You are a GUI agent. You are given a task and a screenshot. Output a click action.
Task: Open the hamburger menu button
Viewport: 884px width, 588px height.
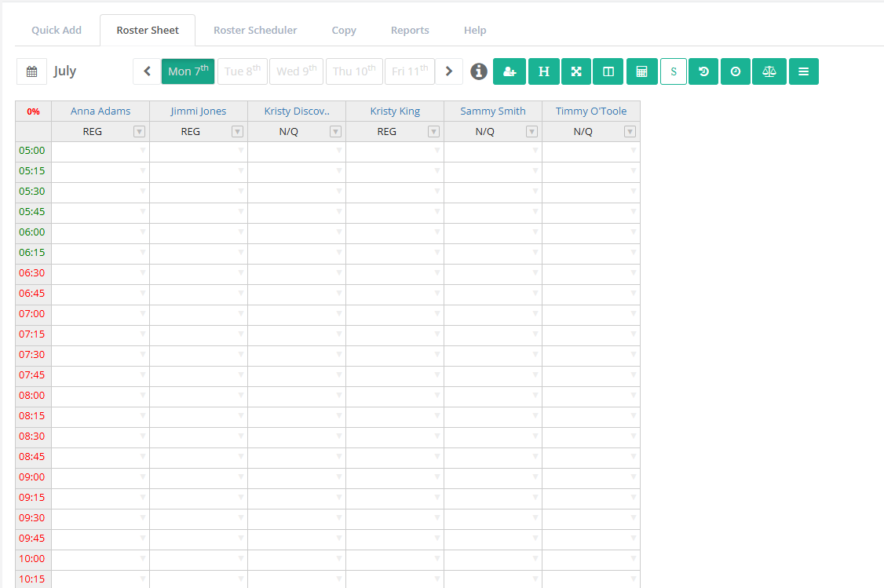(x=804, y=71)
